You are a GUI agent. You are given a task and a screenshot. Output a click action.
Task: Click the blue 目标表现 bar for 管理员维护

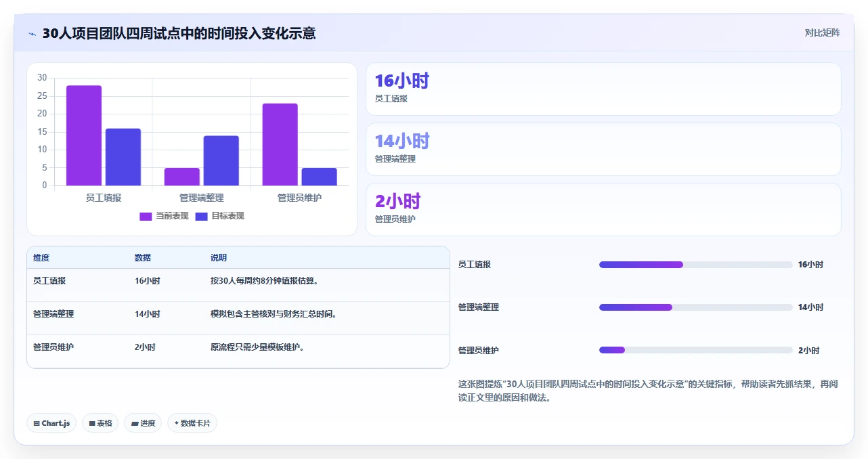(x=320, y=177)
